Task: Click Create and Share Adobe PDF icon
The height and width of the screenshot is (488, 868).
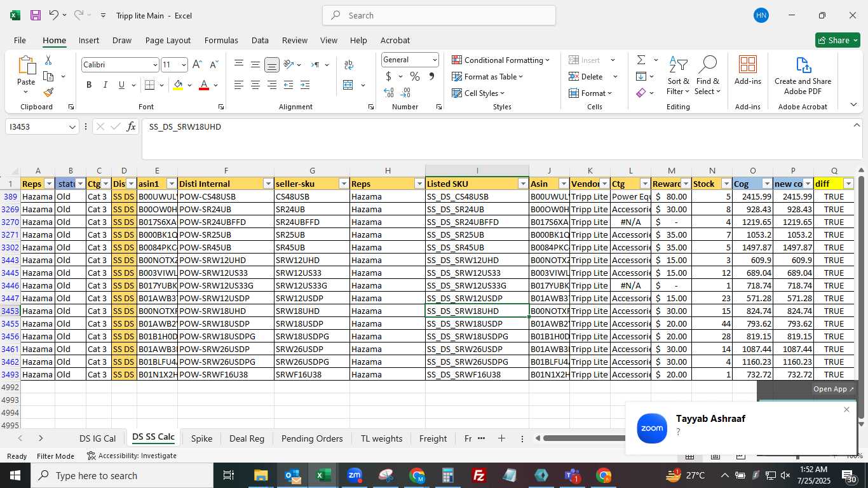Action: 803,75
